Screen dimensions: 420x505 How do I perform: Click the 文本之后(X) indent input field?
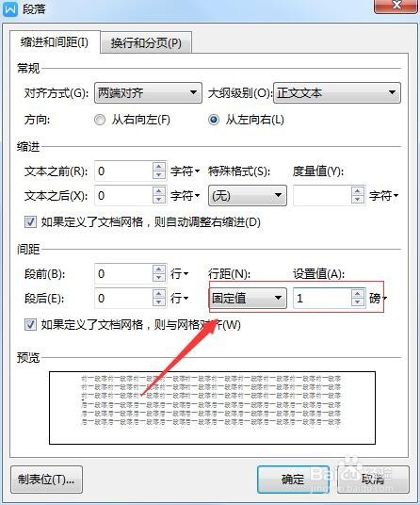tap(123, 195)
